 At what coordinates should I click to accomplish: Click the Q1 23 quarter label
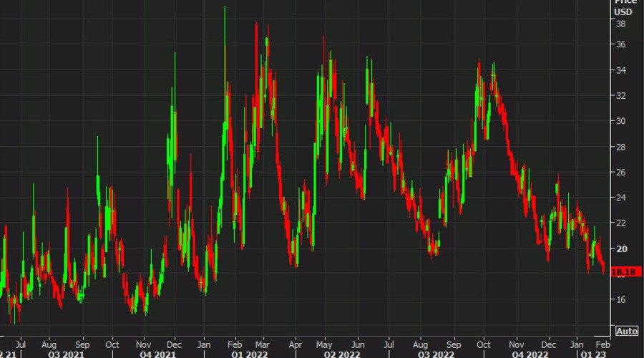(594, 353)
